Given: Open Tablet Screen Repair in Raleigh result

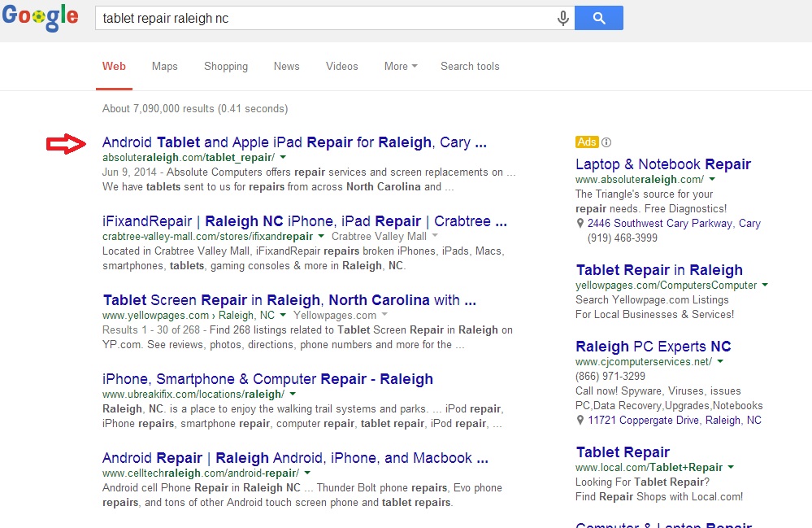Looking at the screenshot, I should point(289,300).
